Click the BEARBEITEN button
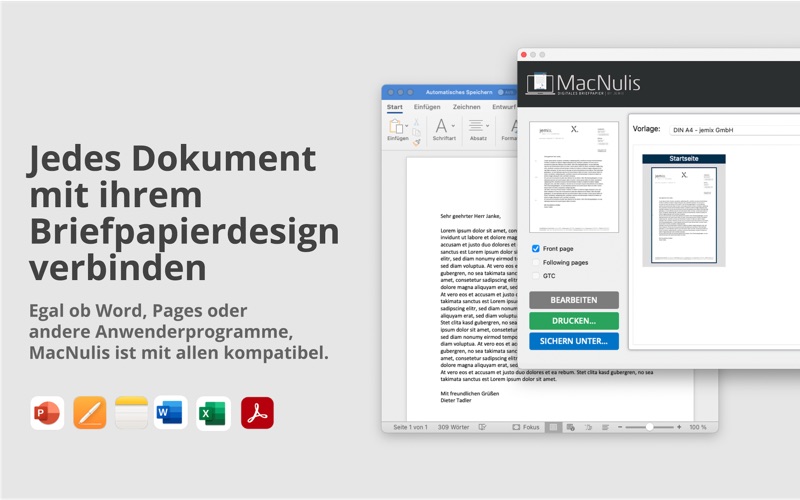The height and width of the screenshot is (500, 800). [574, 300]
